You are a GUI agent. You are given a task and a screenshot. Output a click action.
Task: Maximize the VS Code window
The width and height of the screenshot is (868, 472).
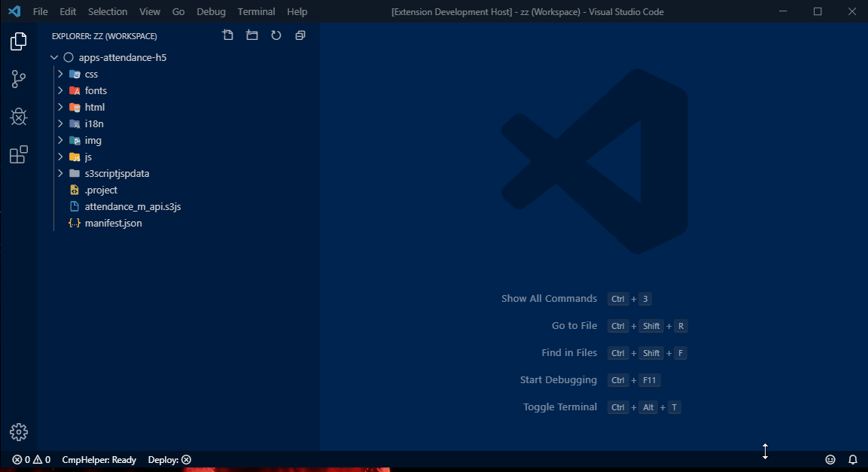818,11
